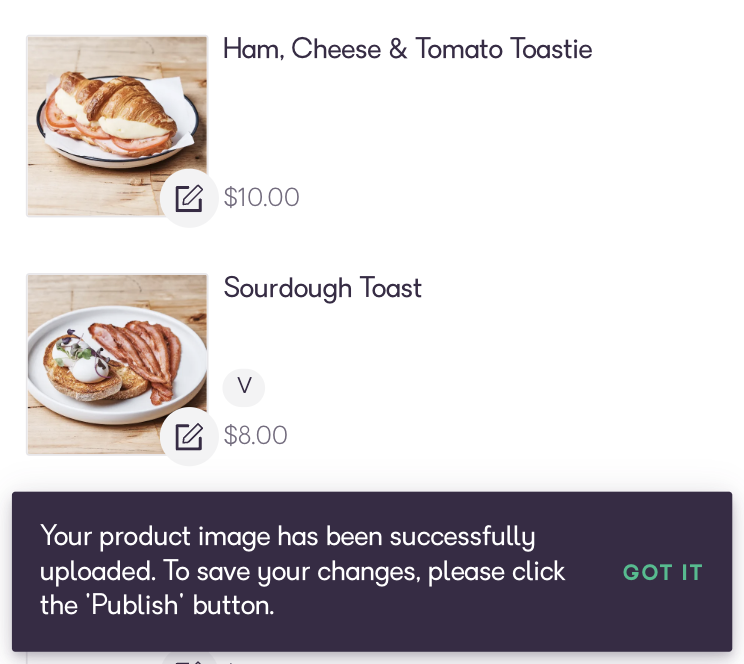Dismiss the notification with GOT IT
This screenshot has width=744, height=664.
pos(662,572)
